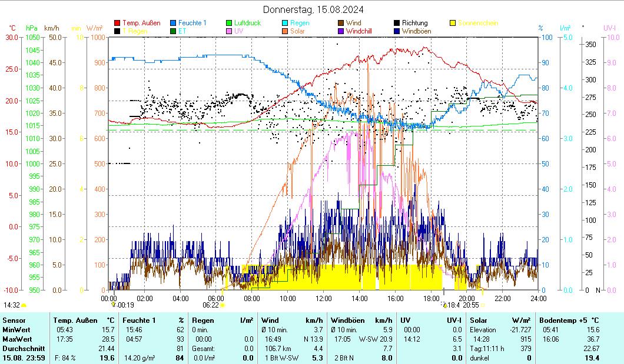Click the 'N 13.9' wind maximum value
624x364 pixels.
click(313, 339)
